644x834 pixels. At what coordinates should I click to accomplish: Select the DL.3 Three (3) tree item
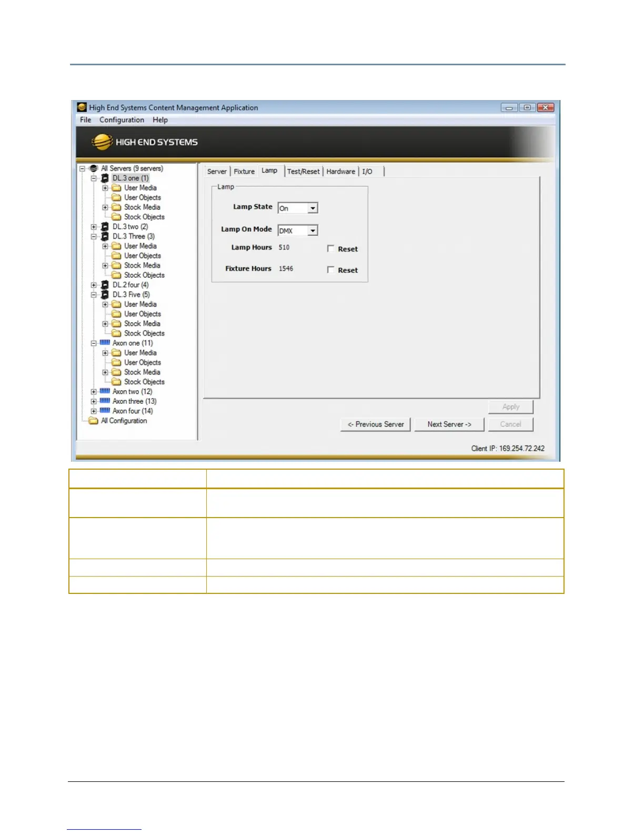[x=134, y=236]
